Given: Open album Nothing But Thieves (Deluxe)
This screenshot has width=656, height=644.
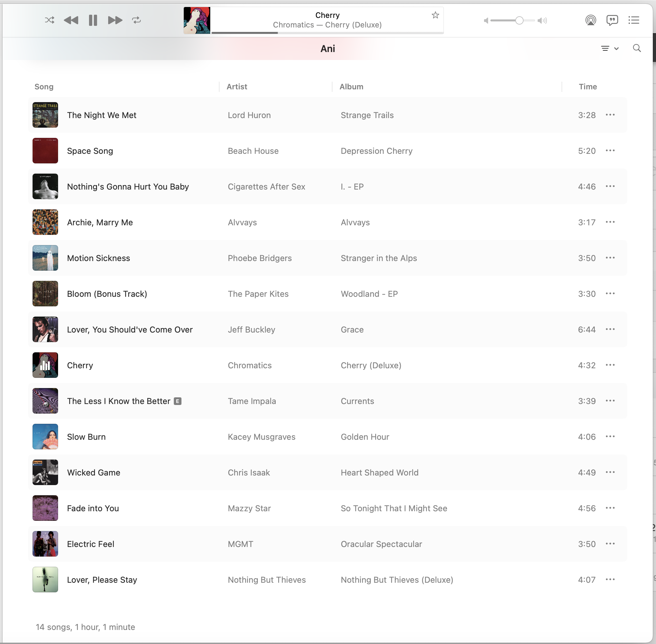Looking at the screenshot, I should [x=397, y=580].
